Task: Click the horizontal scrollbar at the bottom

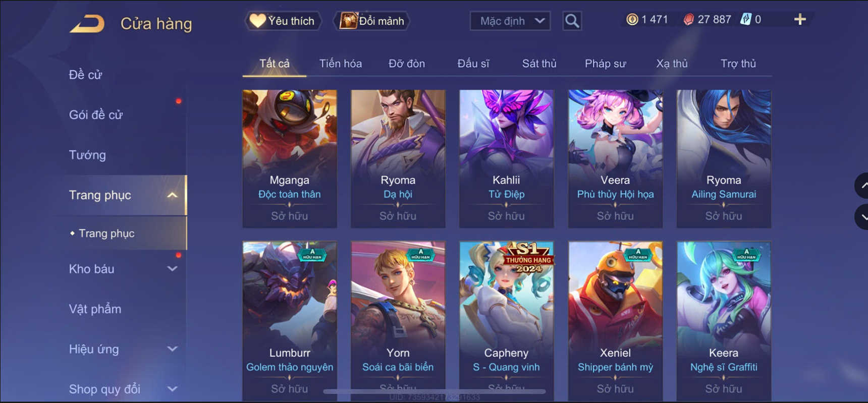Action: (434, 391)
